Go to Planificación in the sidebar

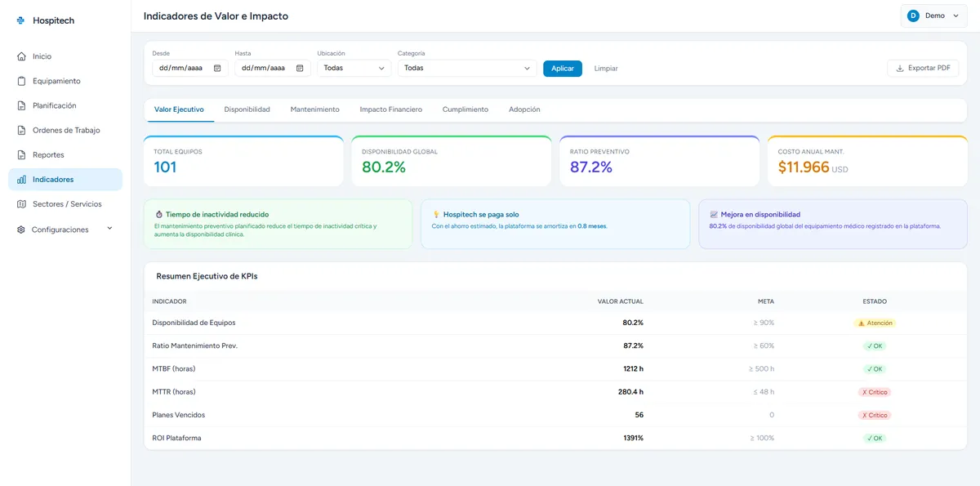pos(65,105)
